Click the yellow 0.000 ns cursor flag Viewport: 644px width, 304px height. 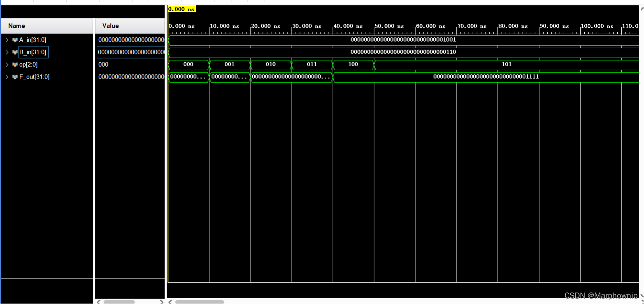point(182,9)
